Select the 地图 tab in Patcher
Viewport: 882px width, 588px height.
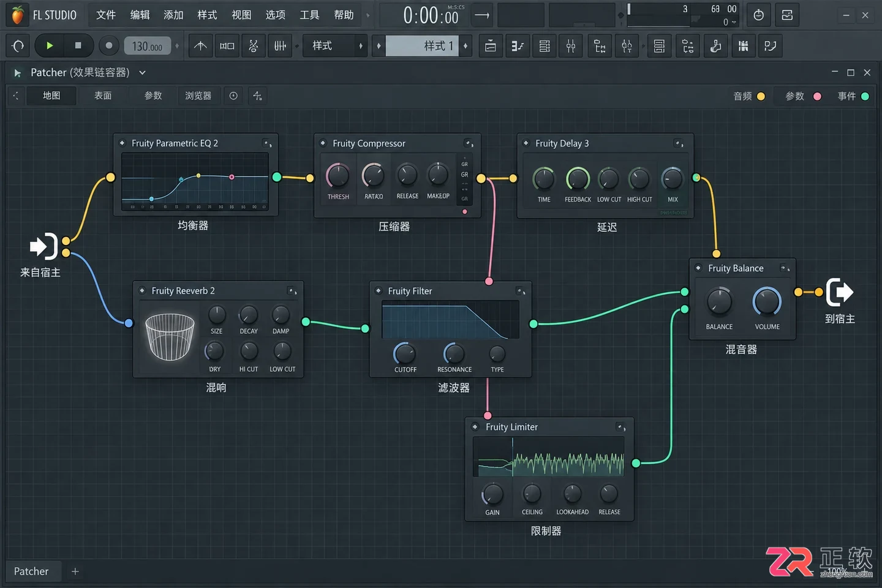(51, 96)
